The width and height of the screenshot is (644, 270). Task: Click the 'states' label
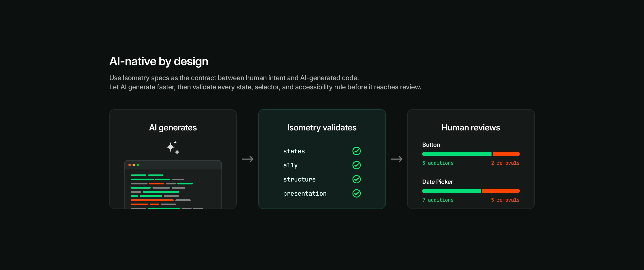click(294, 151)
